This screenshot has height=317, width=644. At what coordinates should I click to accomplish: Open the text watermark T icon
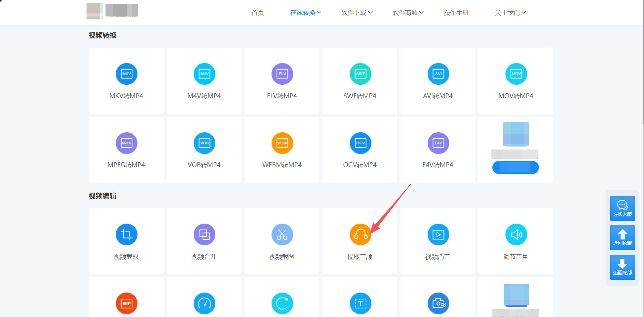pos(360,303)
